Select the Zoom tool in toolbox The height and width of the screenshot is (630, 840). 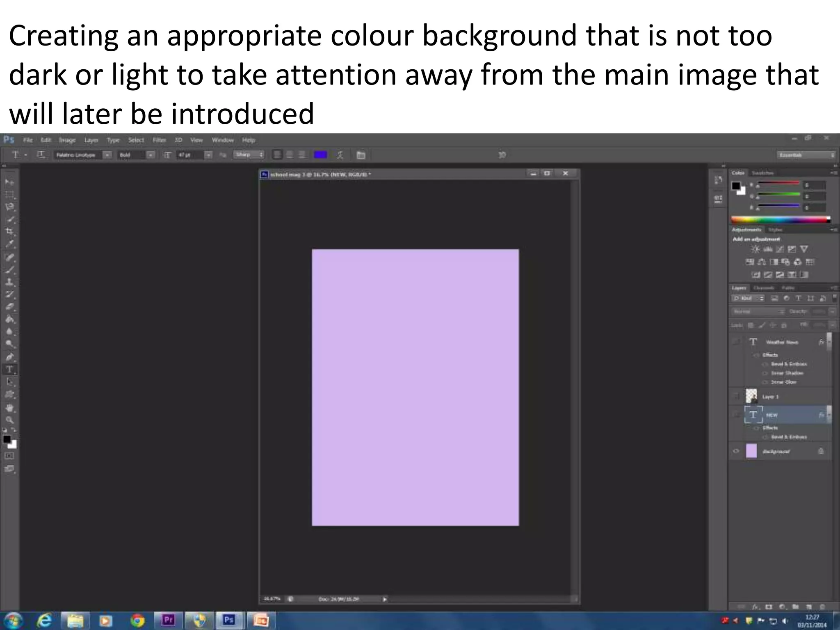(x=9, y=420)
